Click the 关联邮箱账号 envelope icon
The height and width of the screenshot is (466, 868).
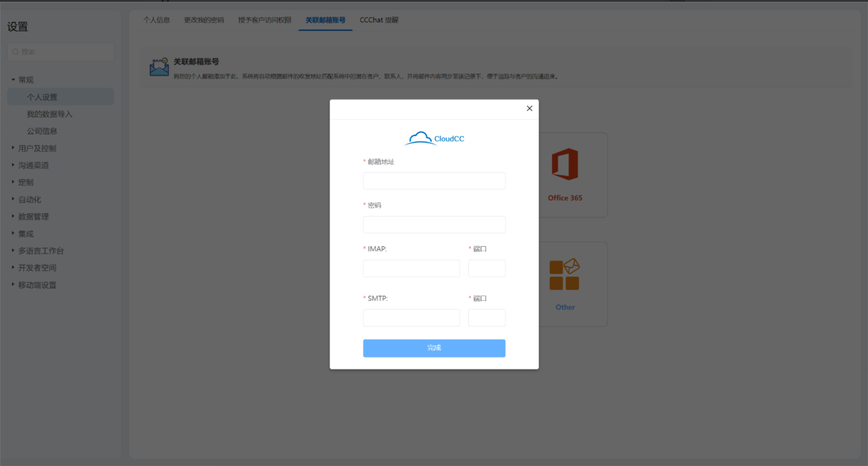point(159,67)
